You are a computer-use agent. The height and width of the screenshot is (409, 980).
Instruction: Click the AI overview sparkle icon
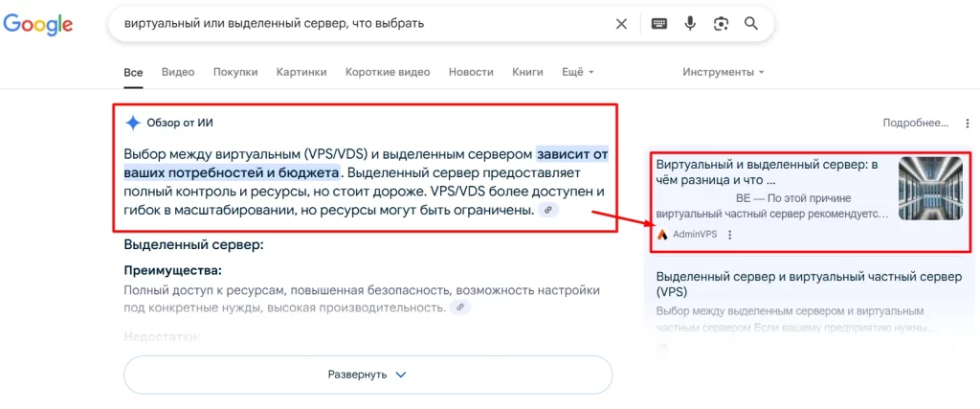click(x=132, y=123)
